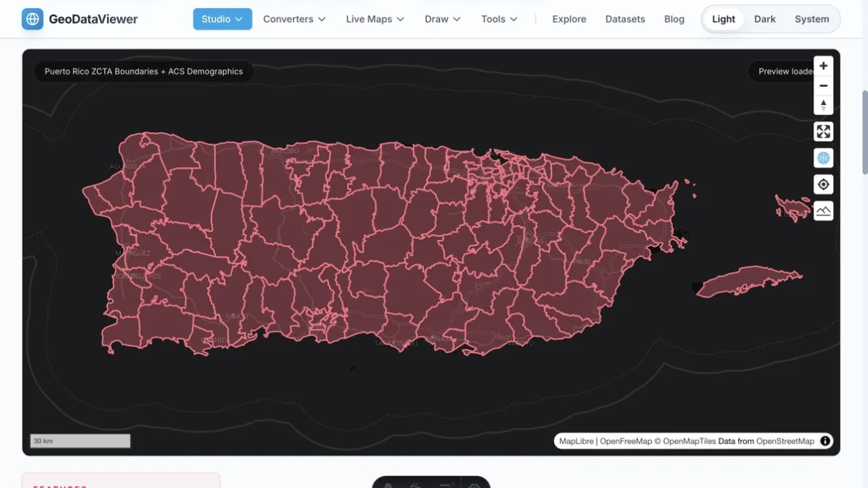Click the page vertical scrollbar thumb
This screenshot has height=488, width=868.
tap(864, 132)
